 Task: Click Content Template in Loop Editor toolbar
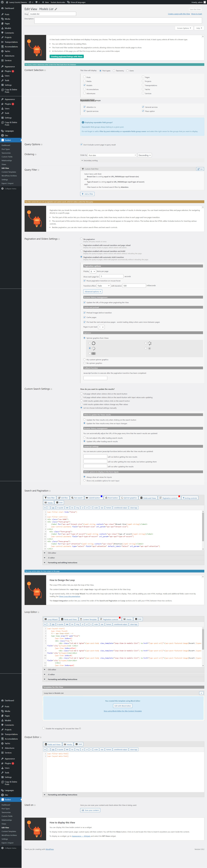[x=88, y=619]
